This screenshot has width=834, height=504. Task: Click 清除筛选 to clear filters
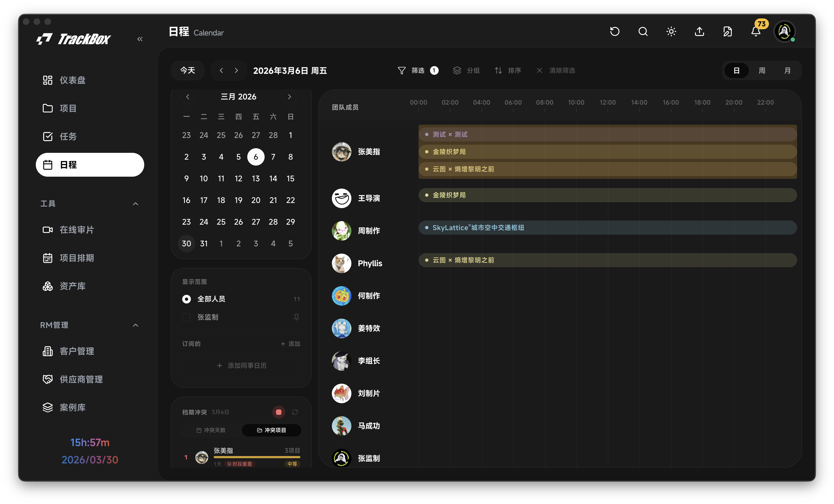tap(556, 70)
